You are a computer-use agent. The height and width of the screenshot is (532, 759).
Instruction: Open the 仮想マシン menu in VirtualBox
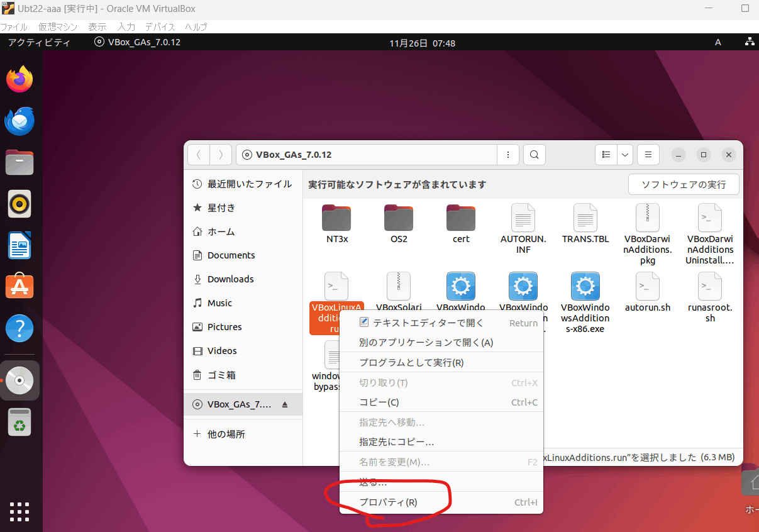click(58, 27)
